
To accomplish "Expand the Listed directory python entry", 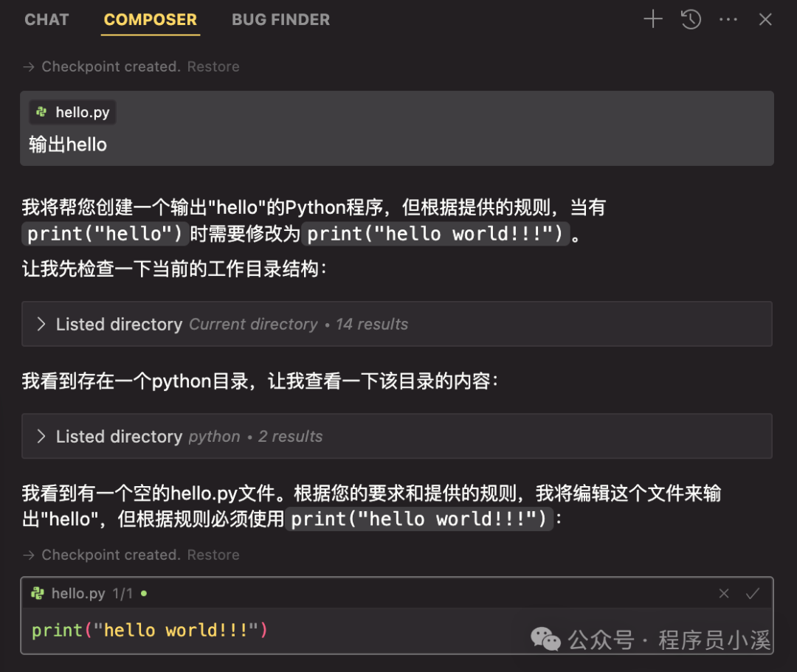I will coord(118,436).
